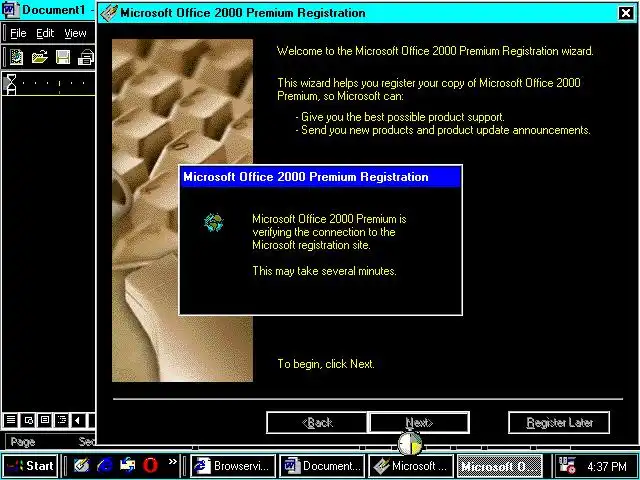Open the Edit menu in Word
This screenshot has width=640, height=480.
pyautogui.click(x=45, y=33)
